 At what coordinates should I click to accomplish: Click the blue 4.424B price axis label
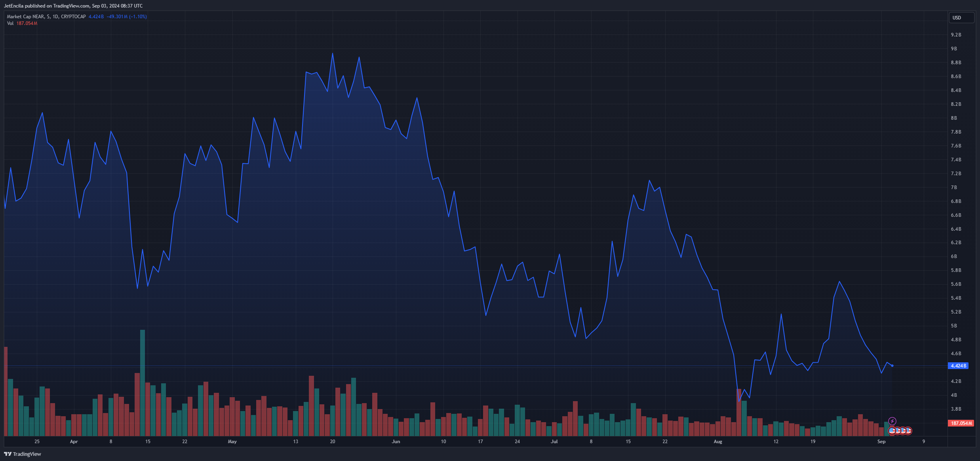click(958, 366)
